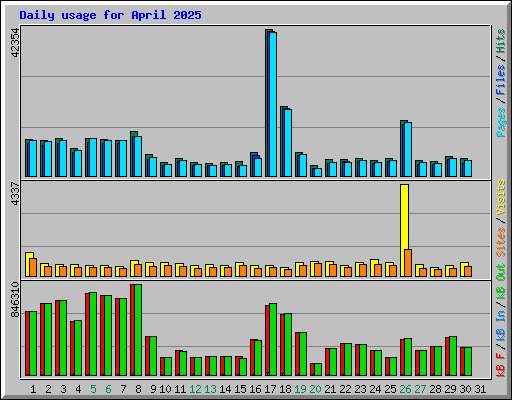Click the day label 30 on the x-axis
The height and width of the screenshot is (400, 512).
[465, 389]
